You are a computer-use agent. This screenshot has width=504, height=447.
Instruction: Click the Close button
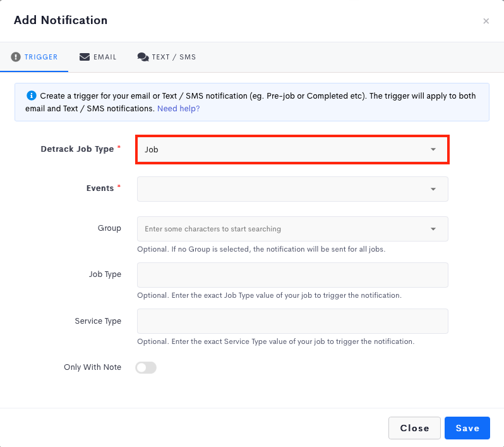pyautogui.click(x=414, y=428)
